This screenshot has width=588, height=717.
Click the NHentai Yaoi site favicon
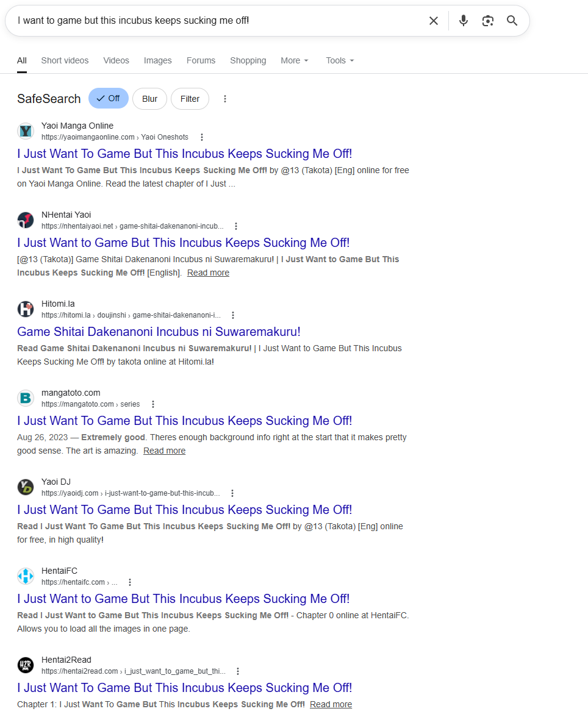click(x=26, y=221)
